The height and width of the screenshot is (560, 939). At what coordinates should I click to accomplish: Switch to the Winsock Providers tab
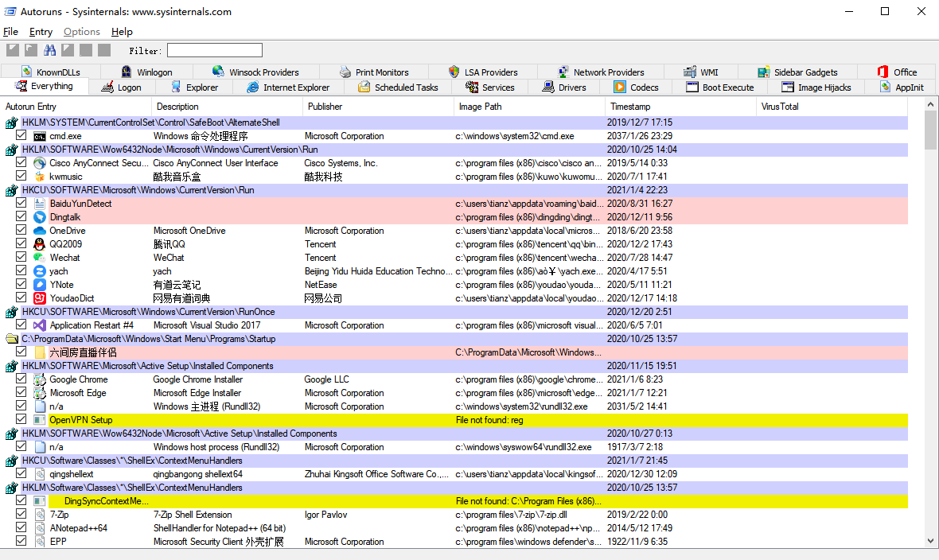click(x=255, y=72)
